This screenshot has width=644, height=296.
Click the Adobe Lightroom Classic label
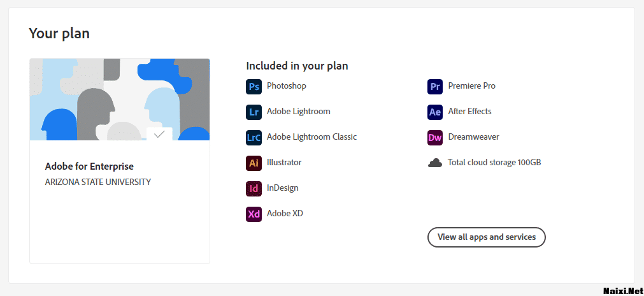pyautogui.click(x=311, y=137)
